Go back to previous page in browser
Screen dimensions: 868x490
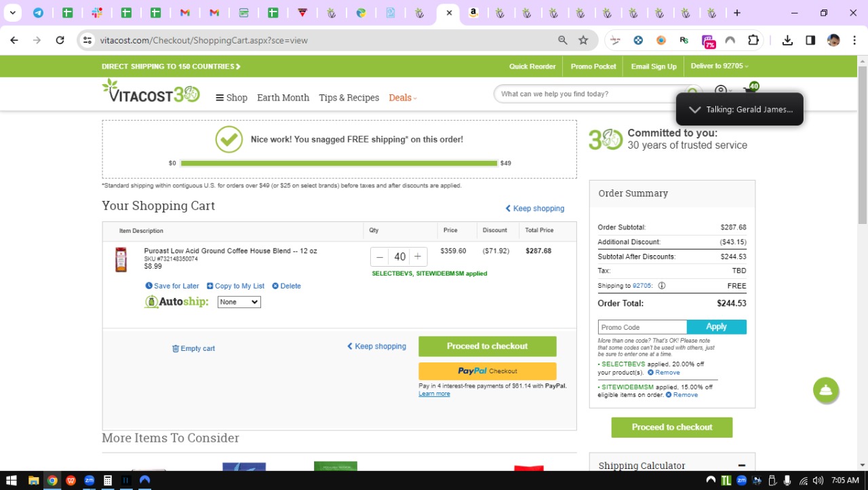[x=14, y=40]
